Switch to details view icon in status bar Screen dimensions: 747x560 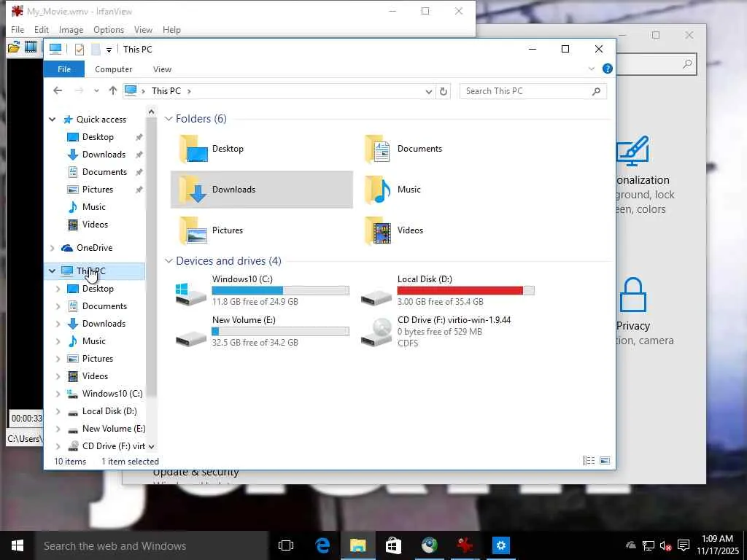589,461
